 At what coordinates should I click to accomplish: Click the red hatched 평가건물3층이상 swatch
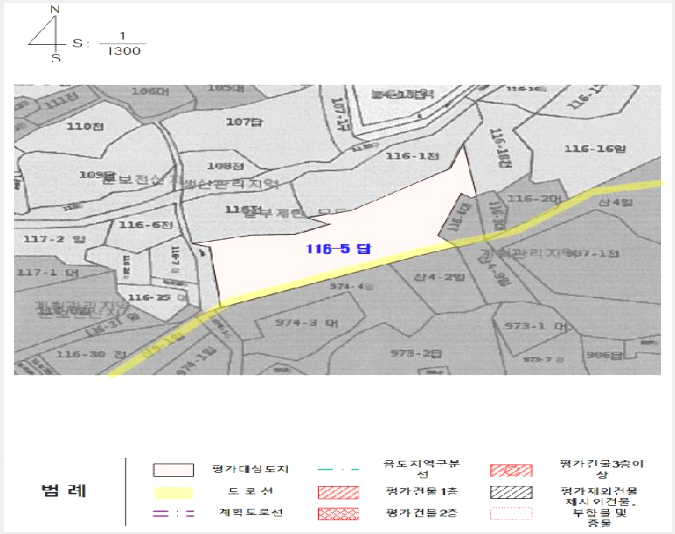511,470
